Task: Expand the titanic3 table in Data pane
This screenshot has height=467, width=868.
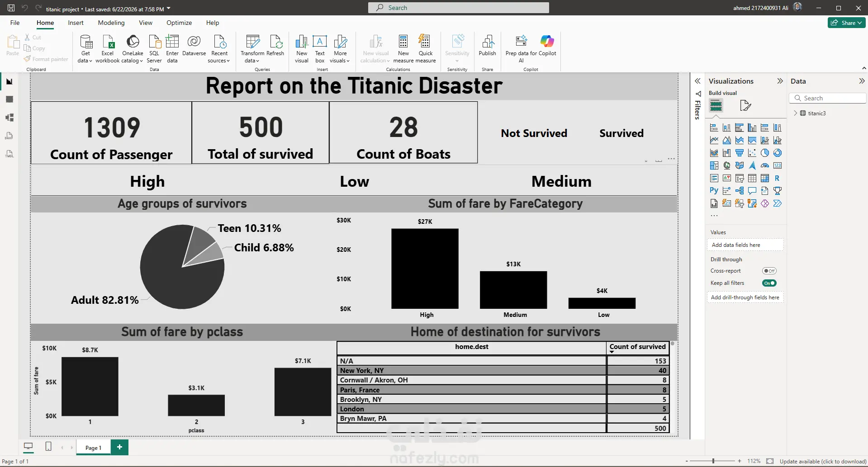Action: pos(796,113)
